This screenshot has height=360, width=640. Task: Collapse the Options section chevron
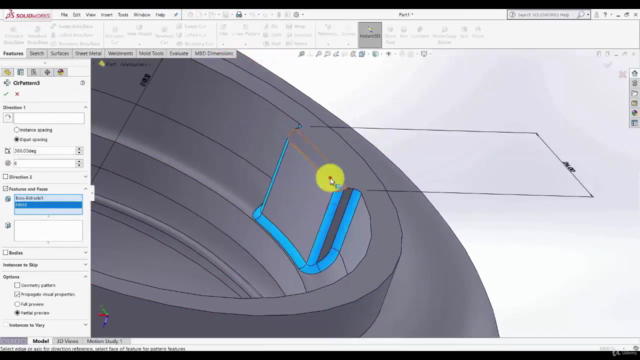[x=85, y=277]
